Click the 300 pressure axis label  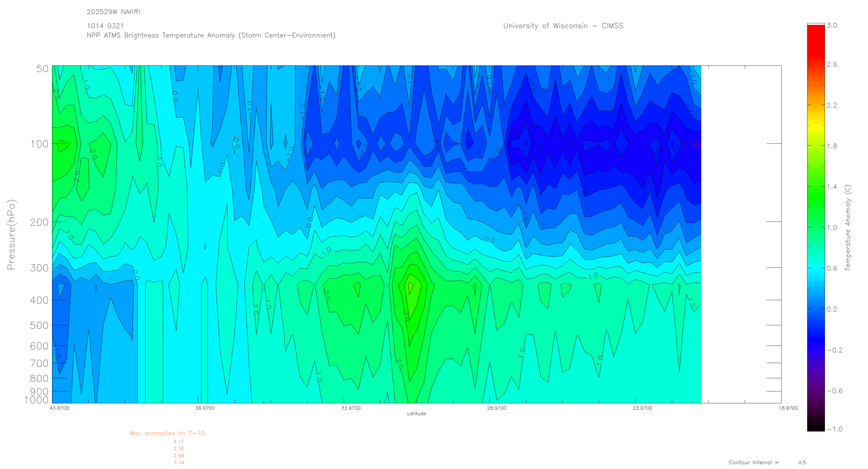coord(40,268)
